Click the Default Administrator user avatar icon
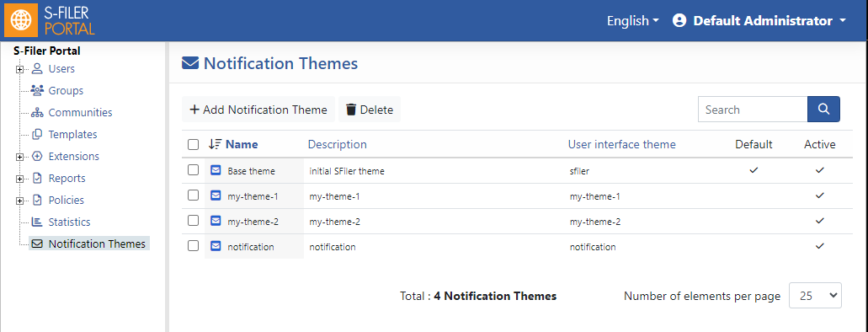 [679, 20]
